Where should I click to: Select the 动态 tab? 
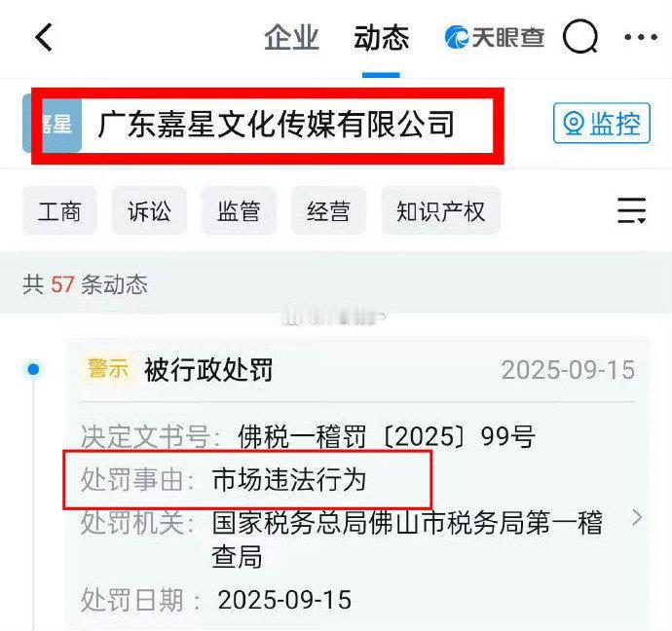tap(381, 38)
